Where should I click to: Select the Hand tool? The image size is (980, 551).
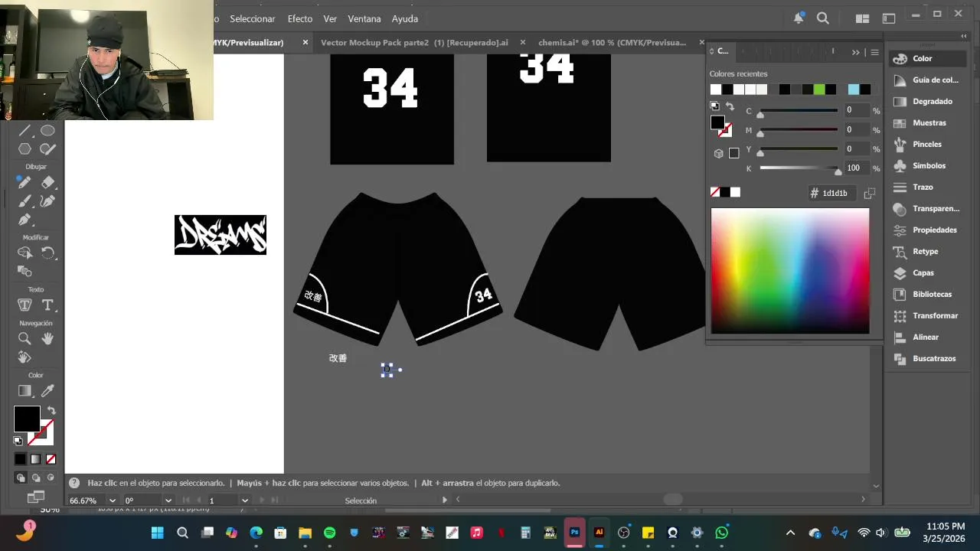coord(47,338)
